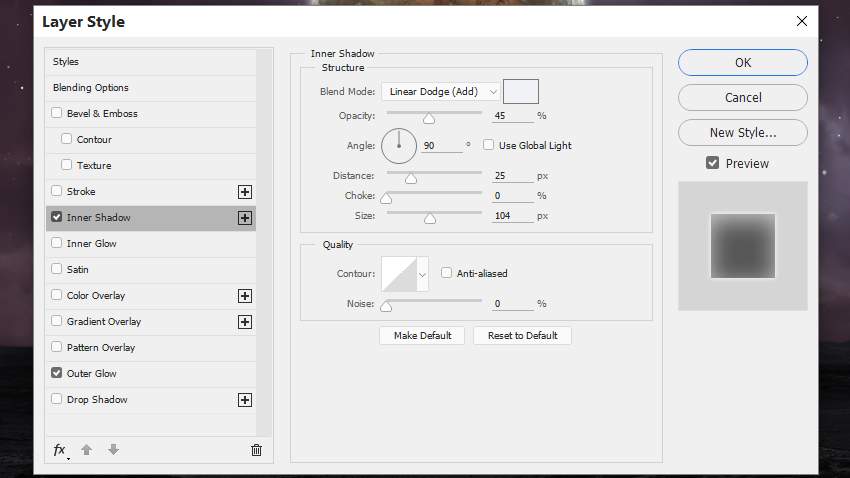Enable the Gradient Overlay checkbox
The height and width of the screenshot is (478, 850).
pyautogui.click(x=56, y=321)
